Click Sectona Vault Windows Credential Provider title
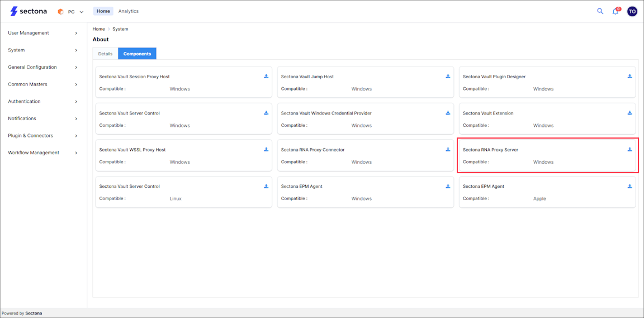This screenshot has height=318, width=644. click(326, 113)
